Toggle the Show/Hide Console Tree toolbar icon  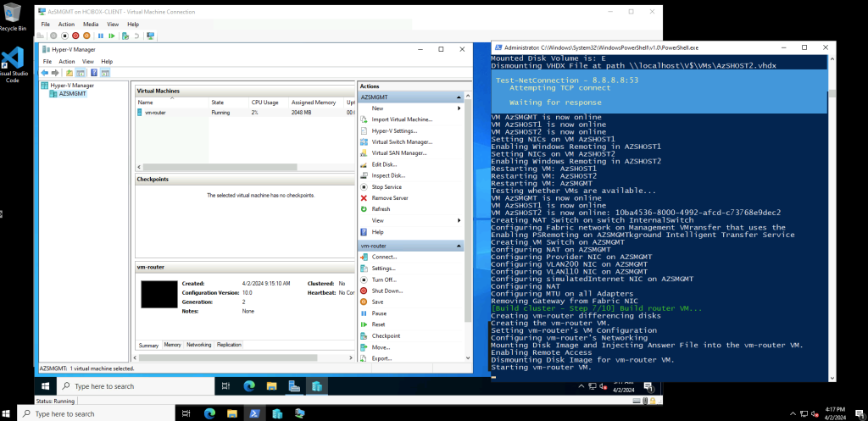click(x=81, y=73)
